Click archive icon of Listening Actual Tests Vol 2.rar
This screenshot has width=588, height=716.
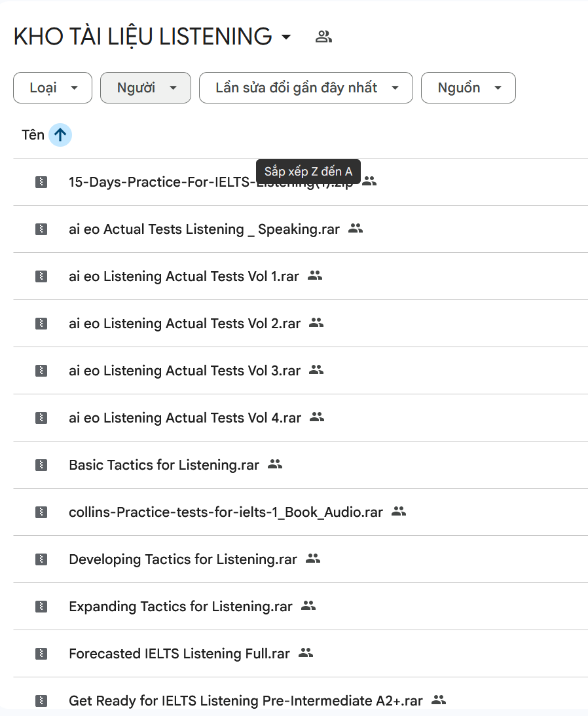pyautogui.click(x=41, y=324)
